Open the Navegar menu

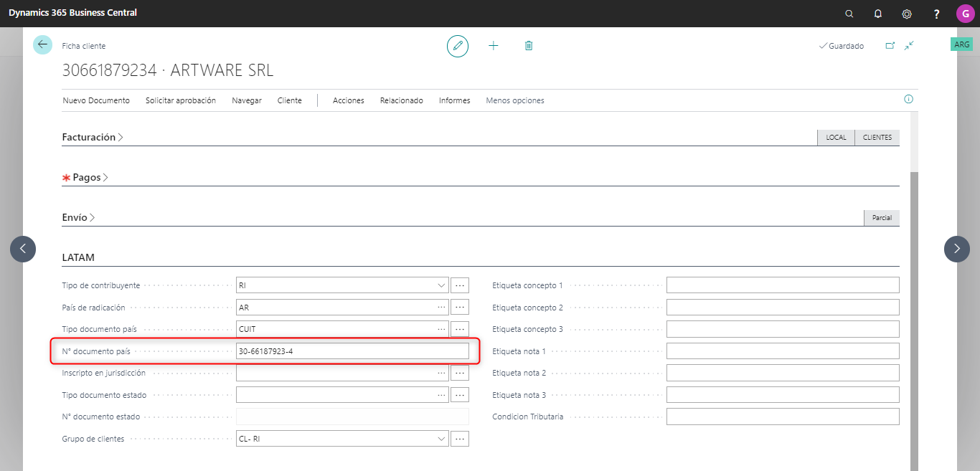coord(247,100)
